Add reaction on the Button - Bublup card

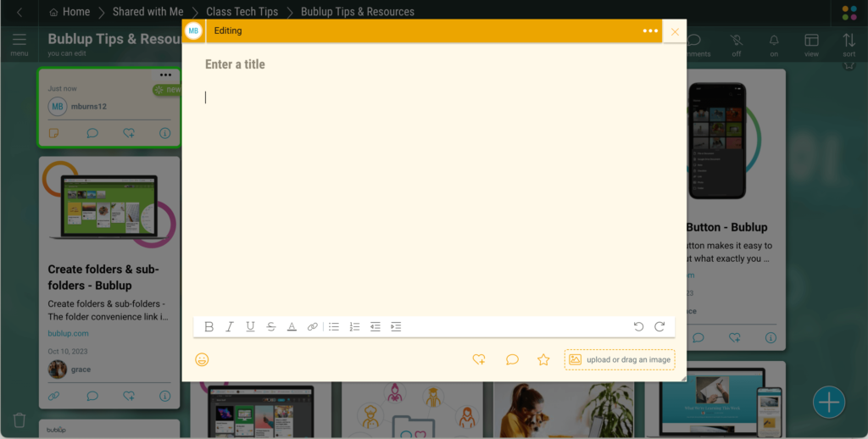[x=735, y=337]
